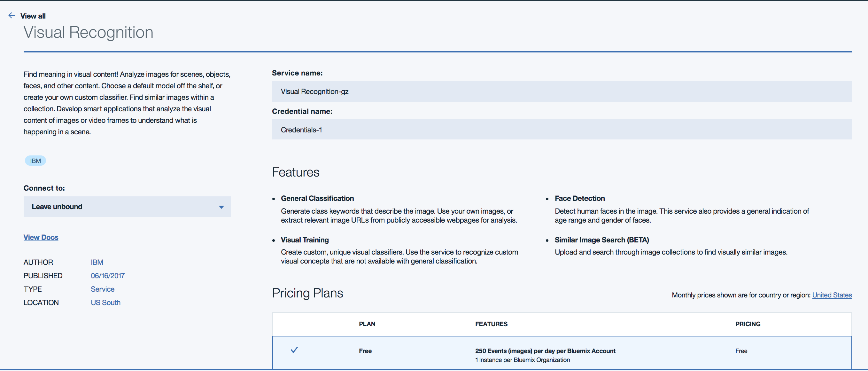Click the FEATURES column header
Viewport: 868px width, 371px height.
pyautogui.click(x=491, y=324)
